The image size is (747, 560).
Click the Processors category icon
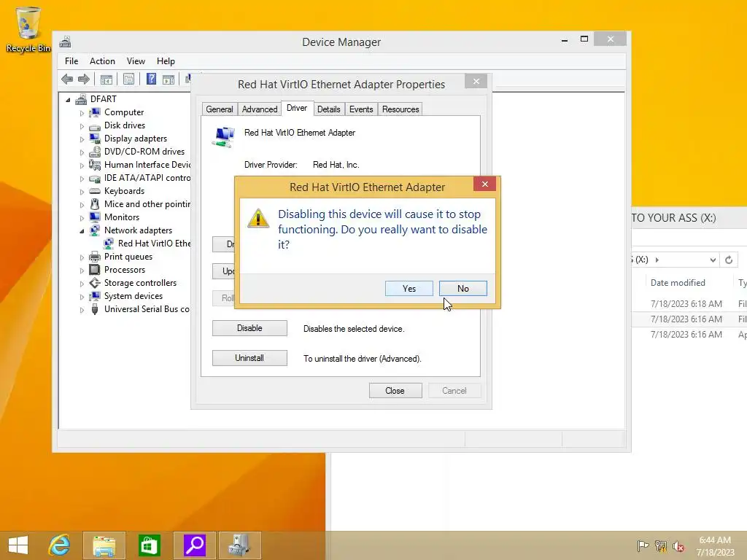tap(95, 270)
